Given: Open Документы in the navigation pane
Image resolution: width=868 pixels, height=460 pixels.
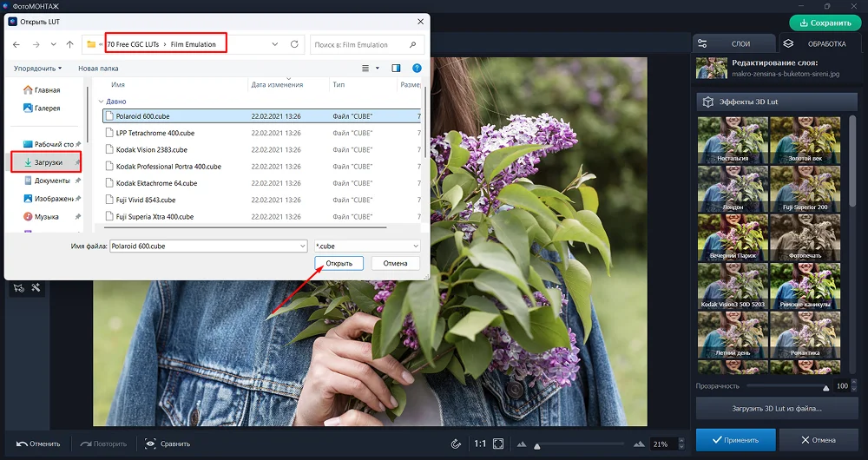Looking at the screenshot, I should pos(49,181).
